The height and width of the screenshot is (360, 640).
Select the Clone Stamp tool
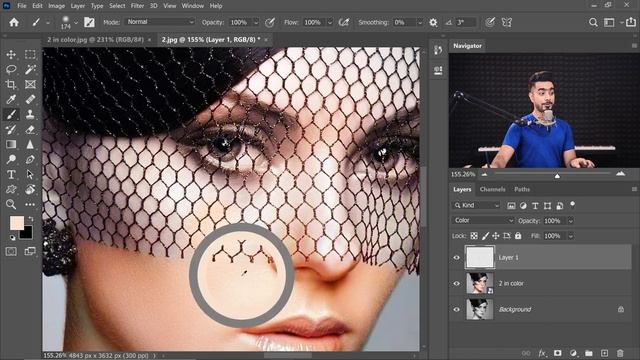point(30,114)
